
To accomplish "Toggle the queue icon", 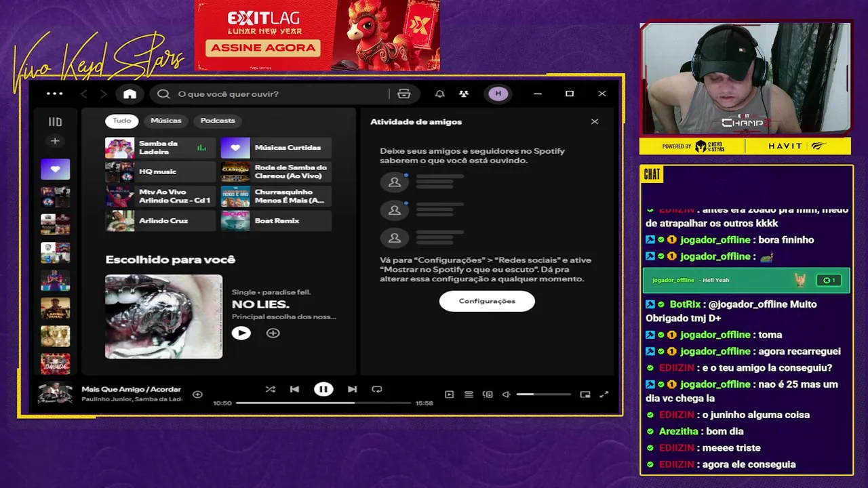I will click(469, 394).
